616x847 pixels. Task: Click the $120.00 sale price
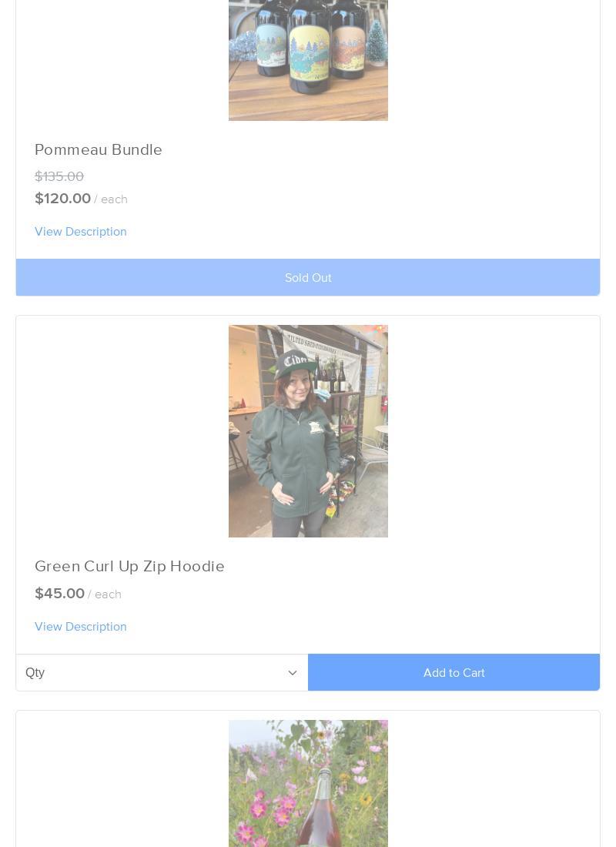tap(62, 199)
